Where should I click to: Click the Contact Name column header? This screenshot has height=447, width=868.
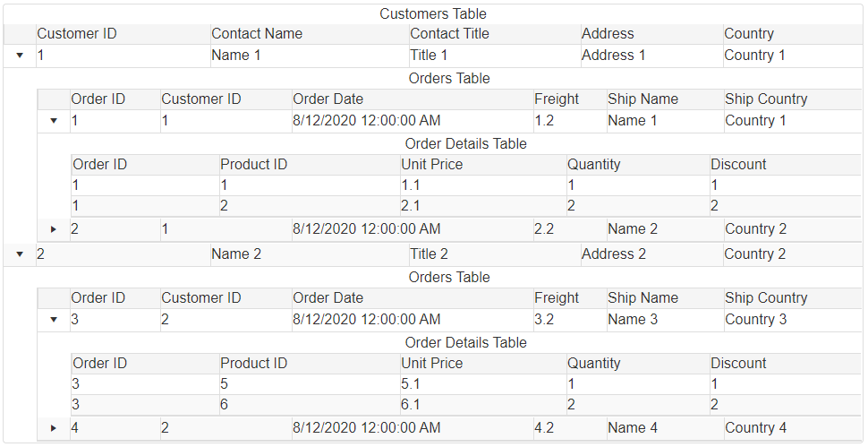[x=257, y=34]
